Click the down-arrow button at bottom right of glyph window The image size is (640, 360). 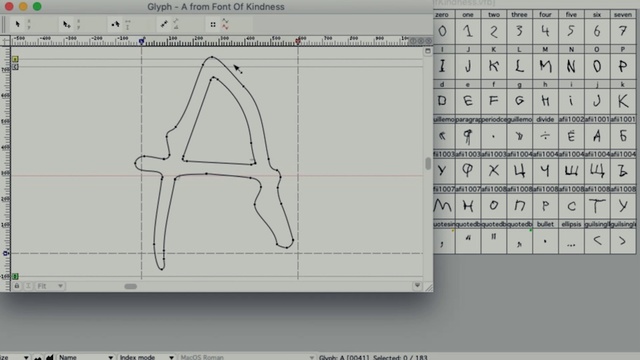click(x=417, y=286)
